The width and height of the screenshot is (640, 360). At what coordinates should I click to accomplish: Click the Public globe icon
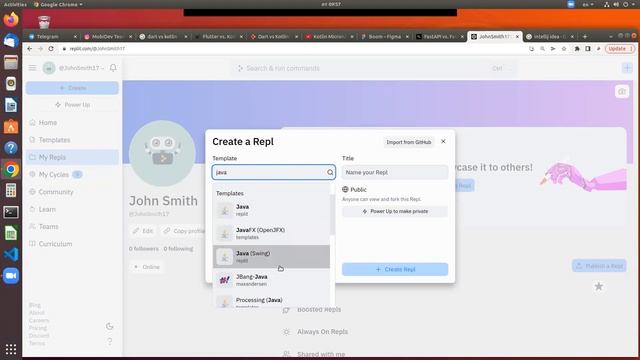click(345, 189)
